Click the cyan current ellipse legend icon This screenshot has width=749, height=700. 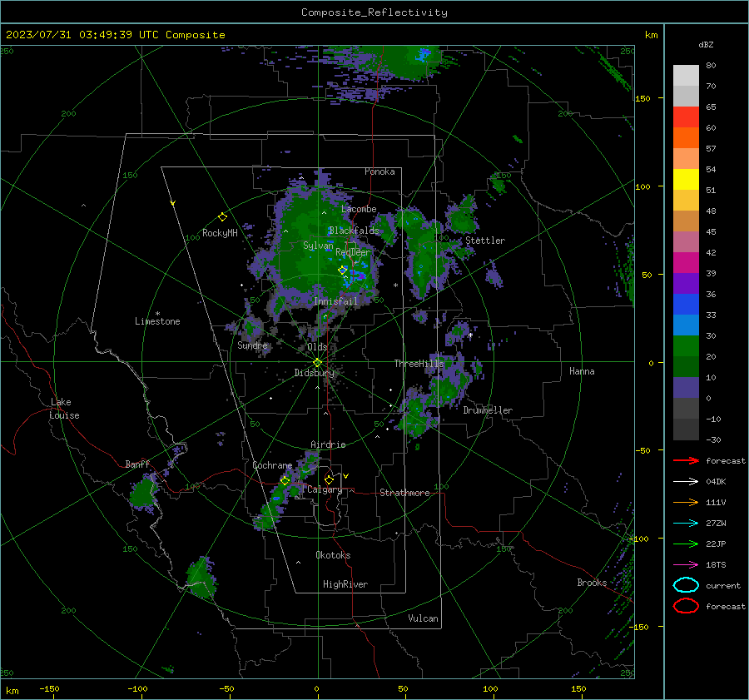[686, 585]
